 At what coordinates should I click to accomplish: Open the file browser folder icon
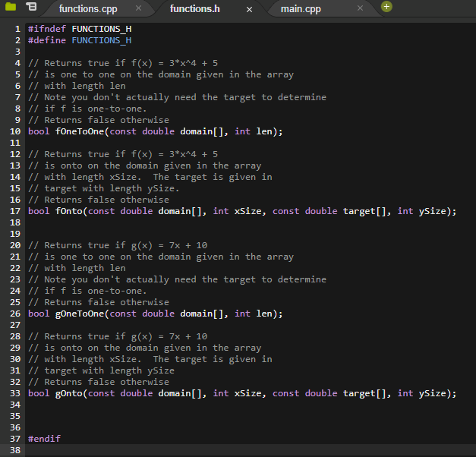tap(11, 6)
